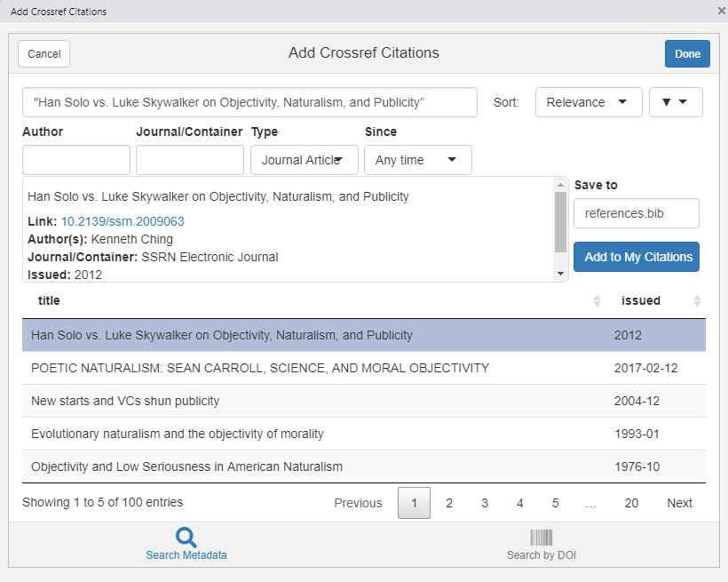Close the Add Crossref Citations dialog
This screenshot has width=728, height=582.
(722, 11)
